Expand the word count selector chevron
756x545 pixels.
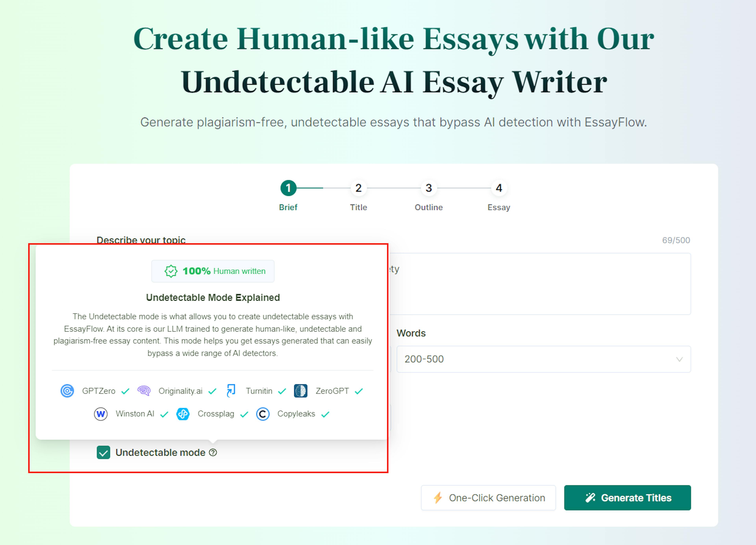click(679, 359)
